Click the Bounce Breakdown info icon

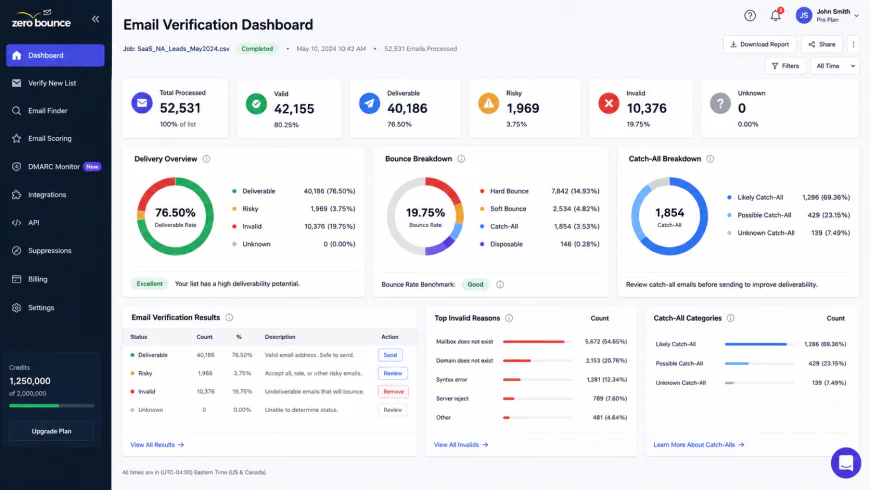(x=461, y=159)
